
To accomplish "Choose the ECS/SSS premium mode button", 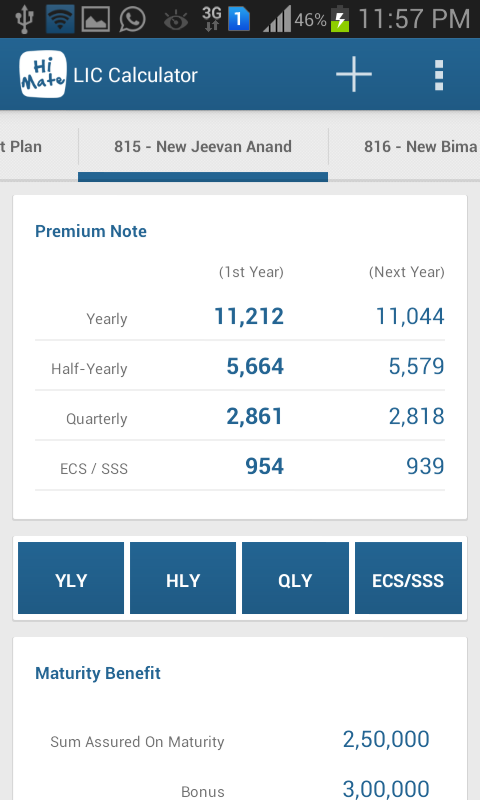I will 408,578.
